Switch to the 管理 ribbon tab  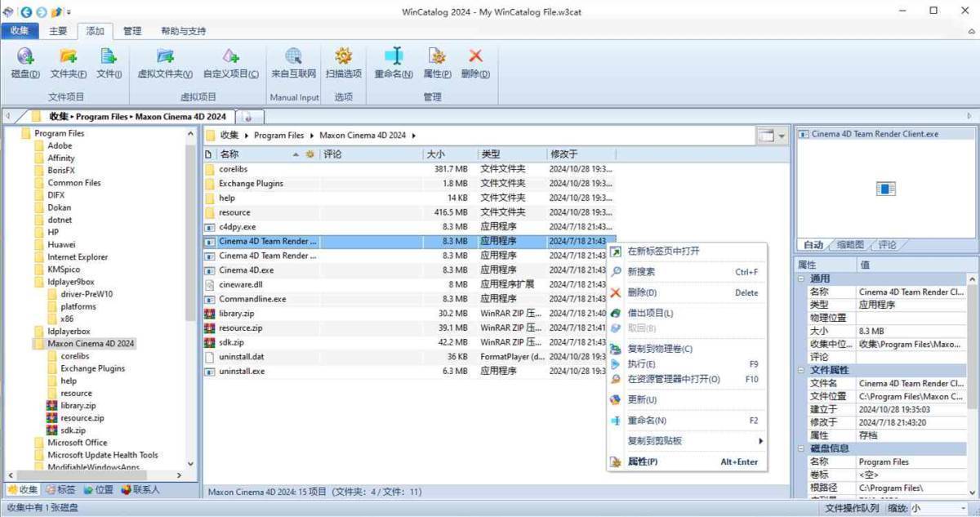tap(131, 31)
